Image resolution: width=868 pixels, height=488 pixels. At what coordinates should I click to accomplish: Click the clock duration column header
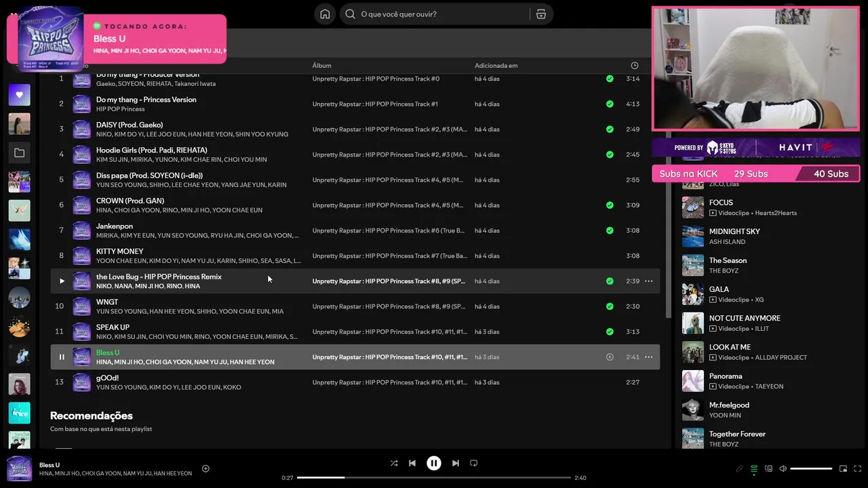tap(634, 66)
